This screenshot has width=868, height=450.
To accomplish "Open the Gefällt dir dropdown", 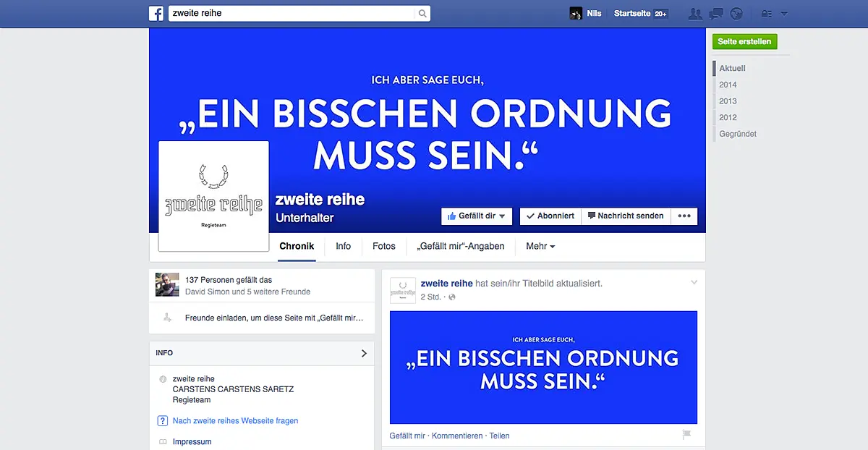I will [477, 216].
